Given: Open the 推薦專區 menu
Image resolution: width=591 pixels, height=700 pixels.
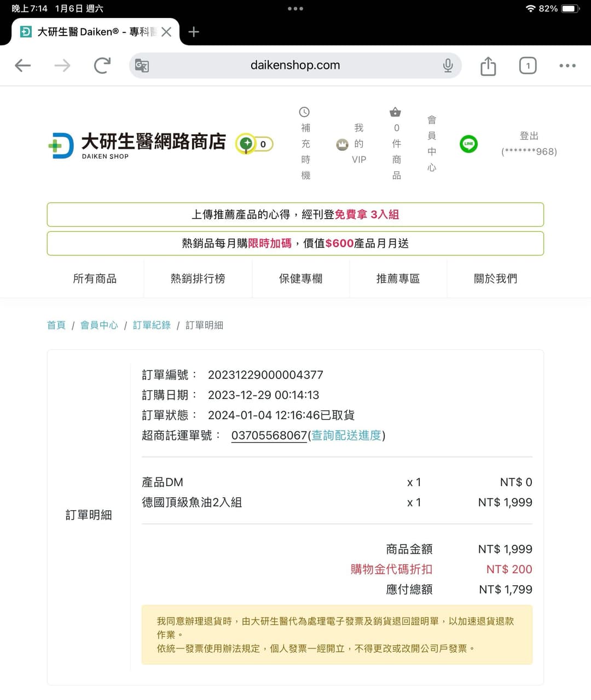Looking at the screenshot, I should (398, 278).
